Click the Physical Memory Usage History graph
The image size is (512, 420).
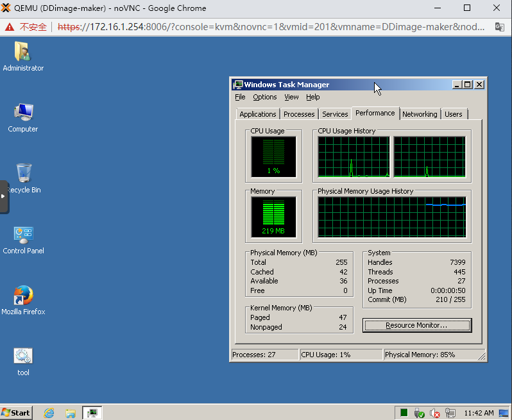pos(392,217)
